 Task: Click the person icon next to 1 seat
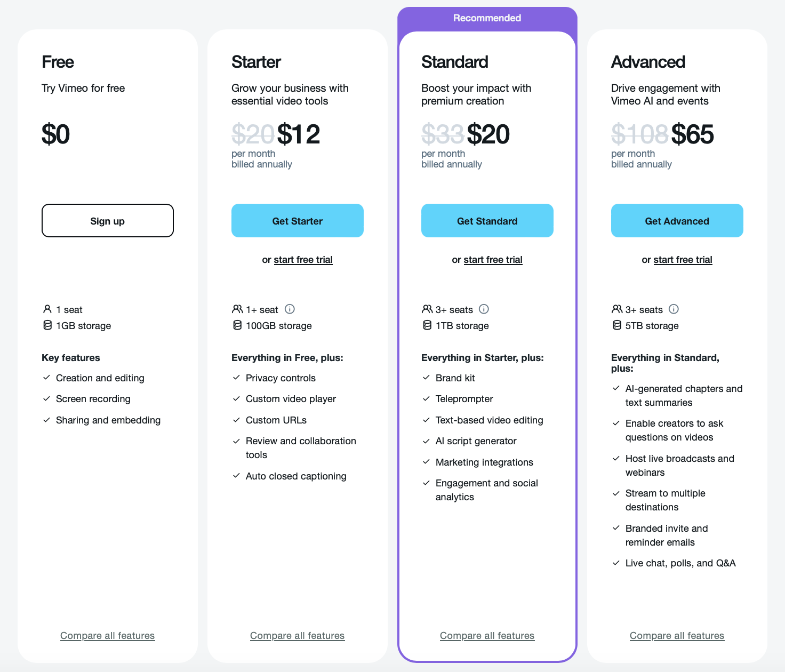click(x=47, y=309)
